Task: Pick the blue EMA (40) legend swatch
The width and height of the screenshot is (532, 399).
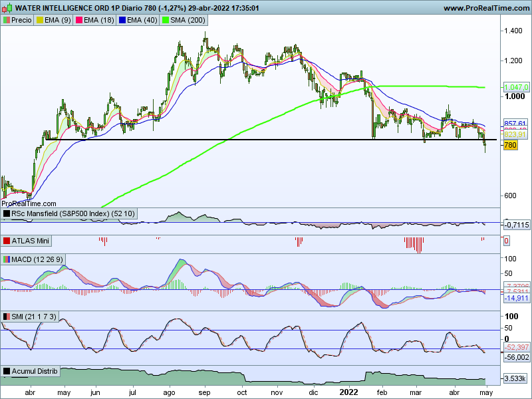Action: 122,21
